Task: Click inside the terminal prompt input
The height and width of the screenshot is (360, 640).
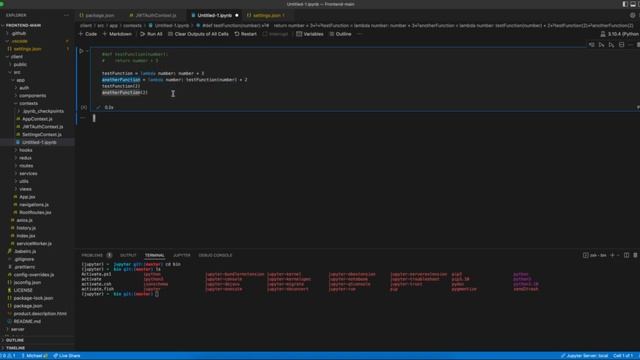Action: pos(157,294)
